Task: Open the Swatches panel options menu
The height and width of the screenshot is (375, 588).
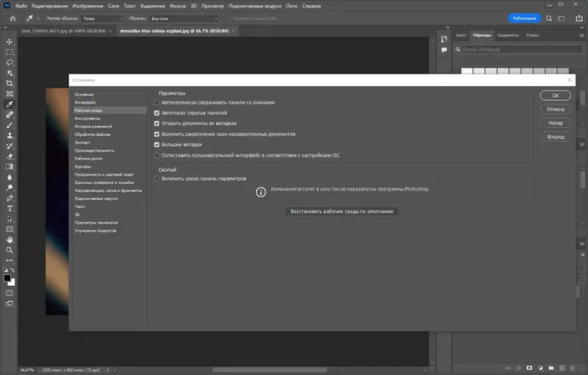Action: [x=581, y=35]
